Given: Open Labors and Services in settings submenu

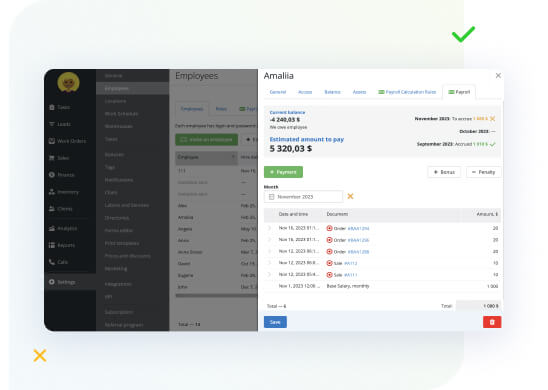Looking at the screenshot, I should 127,205.
